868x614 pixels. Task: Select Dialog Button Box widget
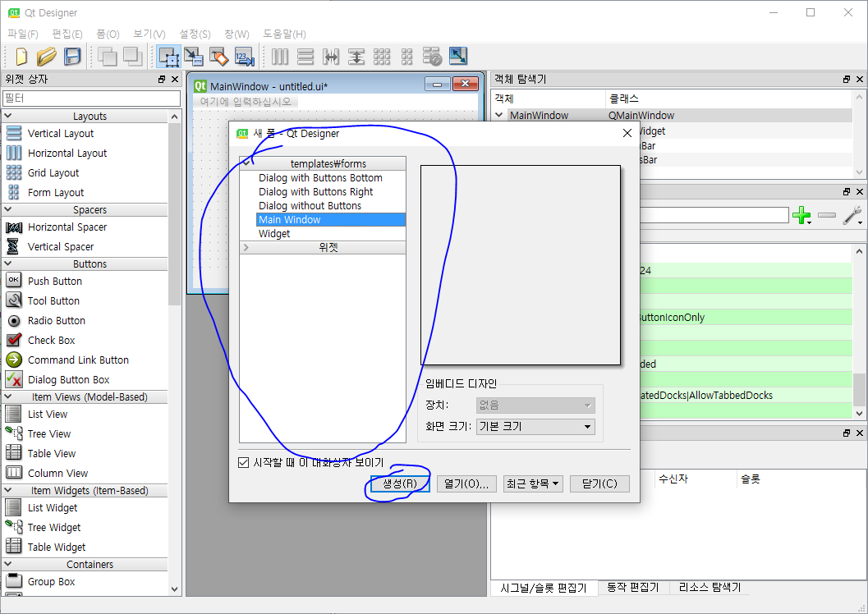point(69,380)
